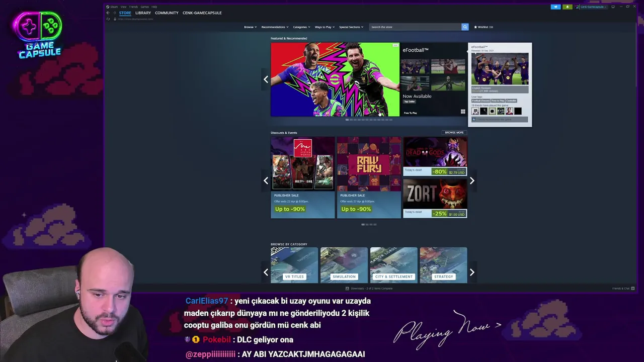Open the CITY & SETTLEMENT category

coord(393,265)
